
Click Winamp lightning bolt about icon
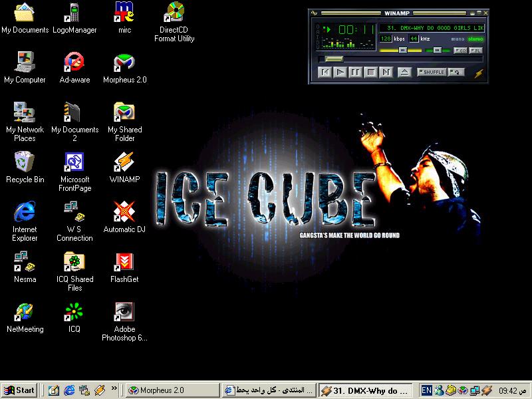tap(479, 73)
